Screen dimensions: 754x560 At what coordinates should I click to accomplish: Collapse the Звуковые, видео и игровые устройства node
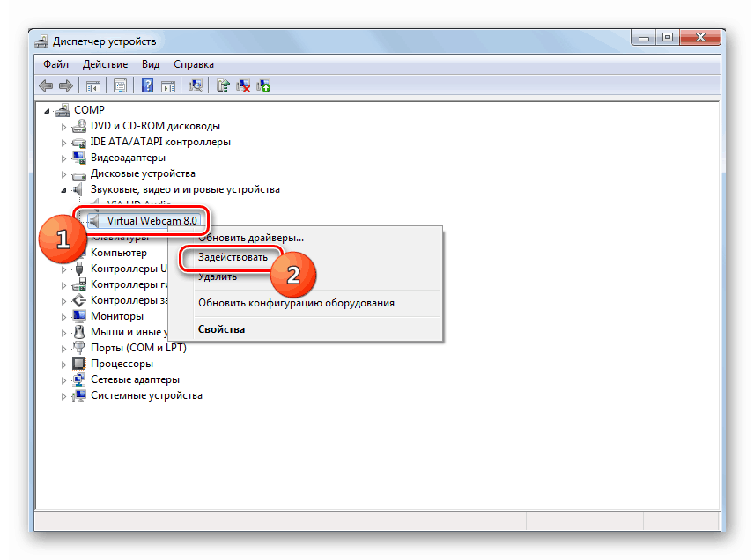(63, 190)
